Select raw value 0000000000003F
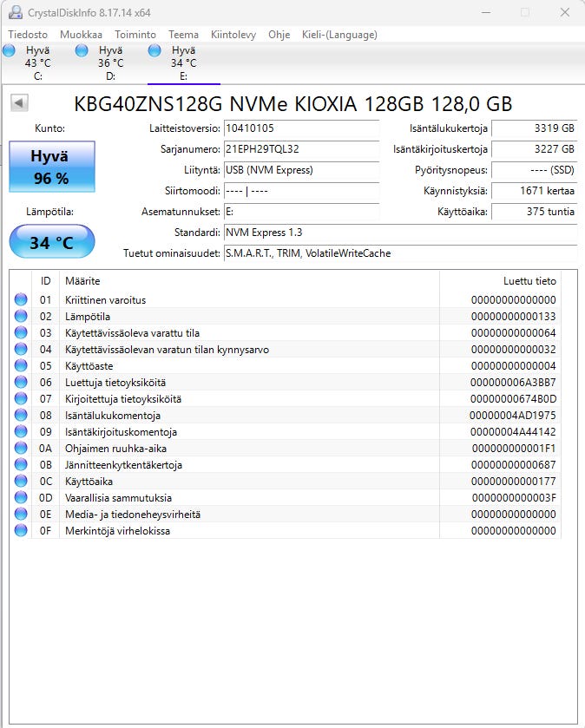Image resolution: width=585 pixels, height=728 pixels. tap(514, 498)
